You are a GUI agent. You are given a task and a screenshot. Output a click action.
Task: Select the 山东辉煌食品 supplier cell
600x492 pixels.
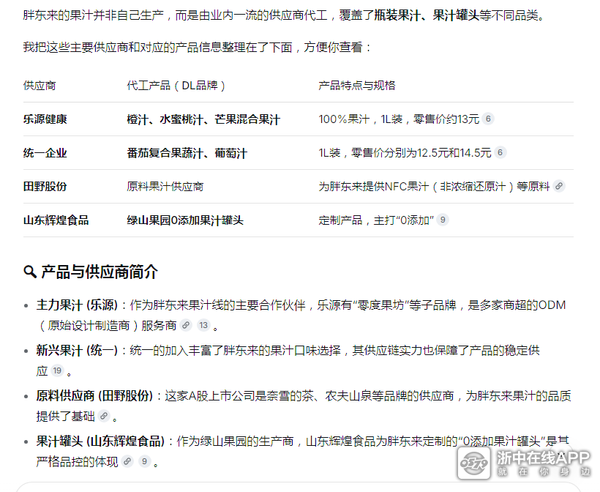(55, 220)
